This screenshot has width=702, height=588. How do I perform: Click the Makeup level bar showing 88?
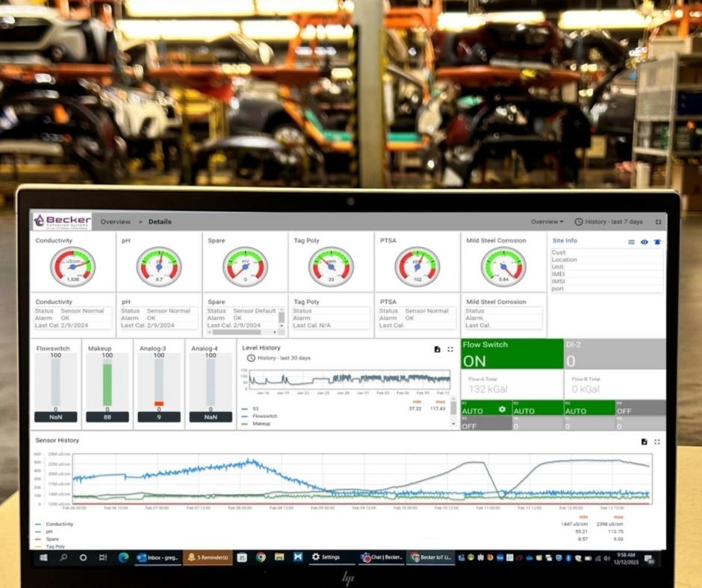(x=107, y=384)
